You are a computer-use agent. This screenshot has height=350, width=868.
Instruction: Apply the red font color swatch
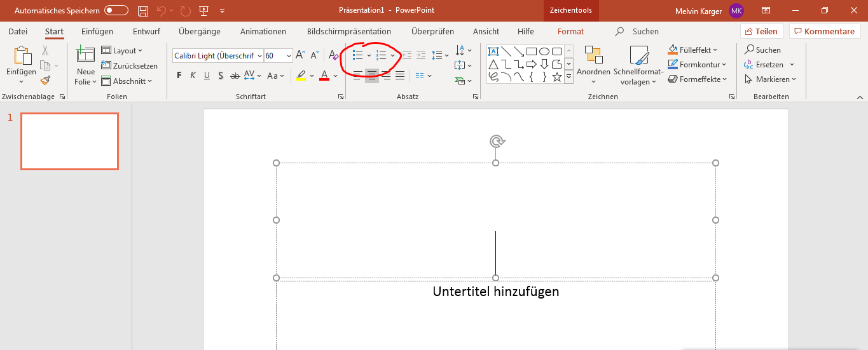(x=324, y=76)
